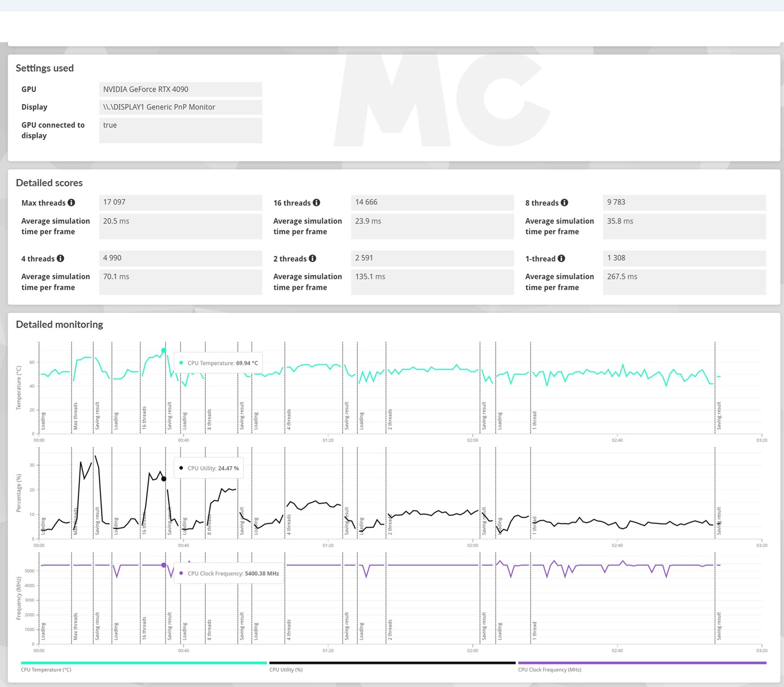
Task: Click the black data point on CPU Utility chart
Action: pyautogui.click(x=163, y=479)
